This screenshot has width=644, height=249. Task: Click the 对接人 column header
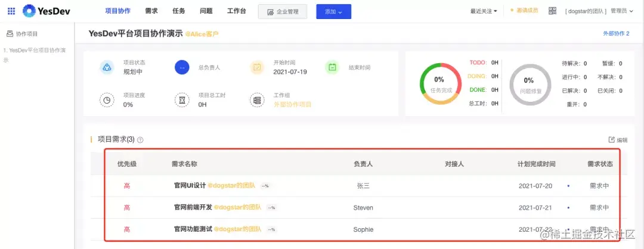454,164
